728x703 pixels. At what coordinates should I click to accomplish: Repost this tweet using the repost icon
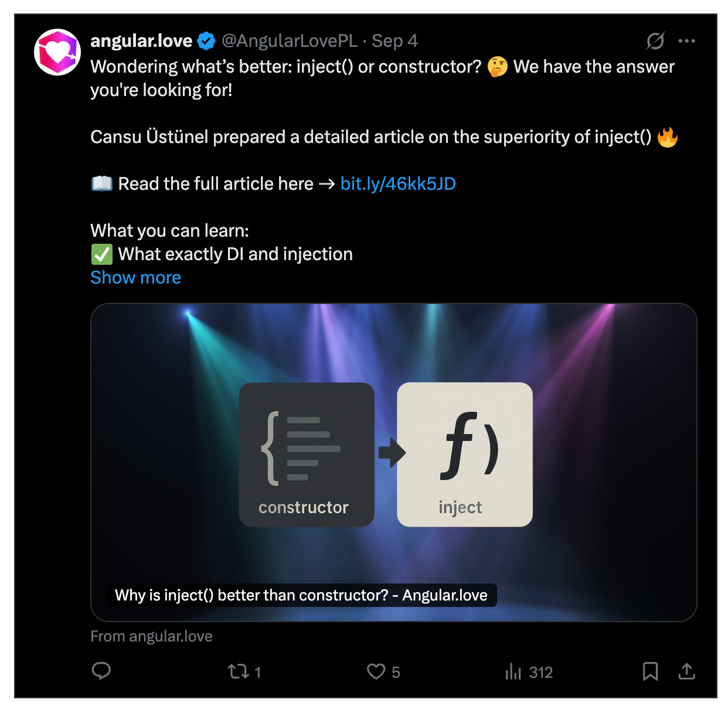point(239,671)
